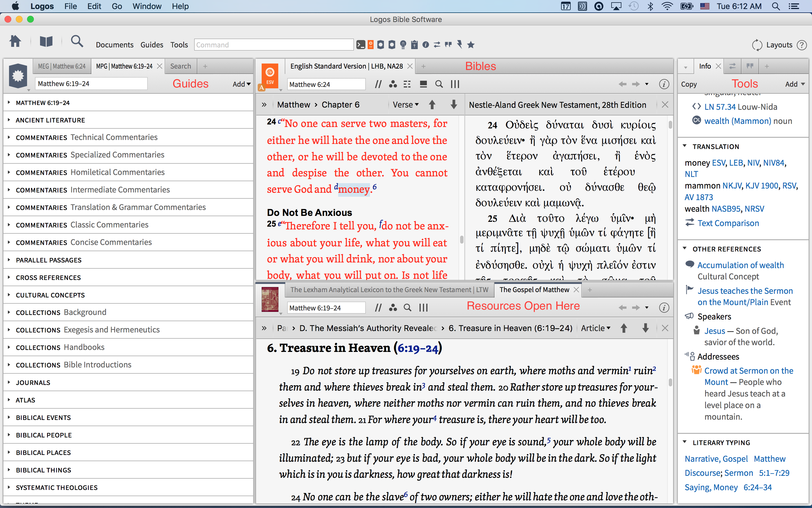Expand the Parallel Passages section
This screenshot has width=812, height=508.
click(x=128, y=260)
